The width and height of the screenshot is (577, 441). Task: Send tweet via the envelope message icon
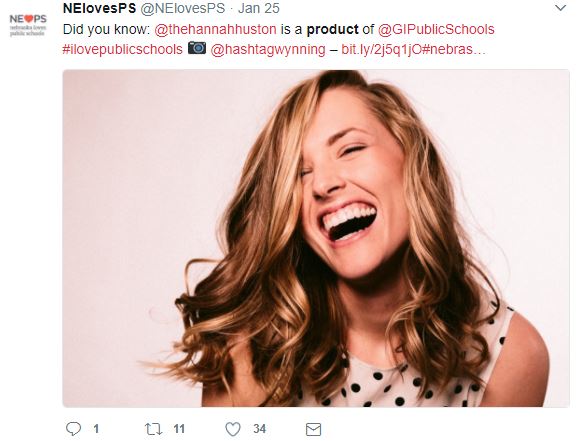point(314,429)
